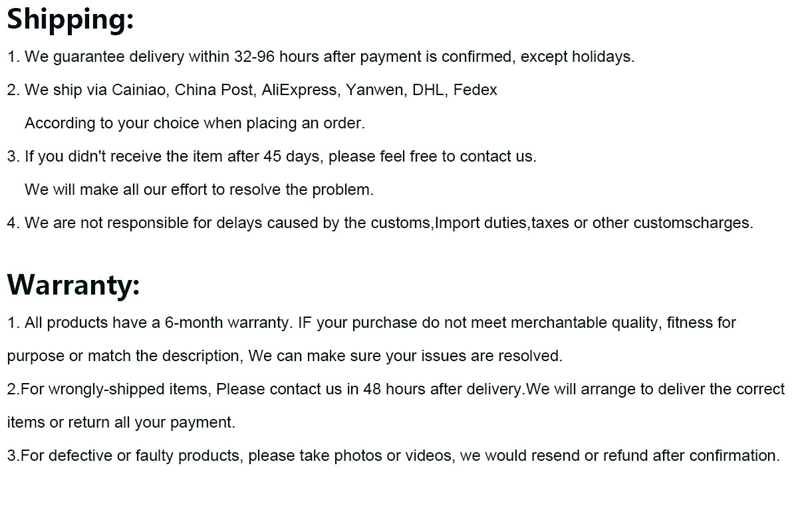This screenshot has width=798, height=532.
Task: Click Fedex in the shipping carriers
Action: tap(475, 90)
